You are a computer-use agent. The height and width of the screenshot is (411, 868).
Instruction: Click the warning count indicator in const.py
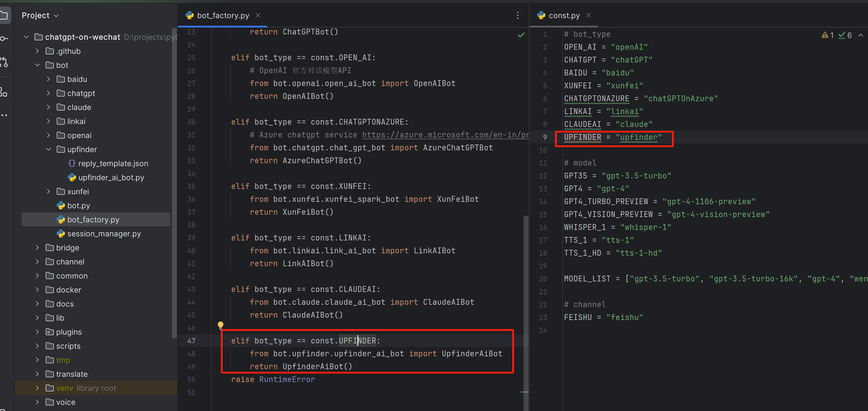[828, 35]
